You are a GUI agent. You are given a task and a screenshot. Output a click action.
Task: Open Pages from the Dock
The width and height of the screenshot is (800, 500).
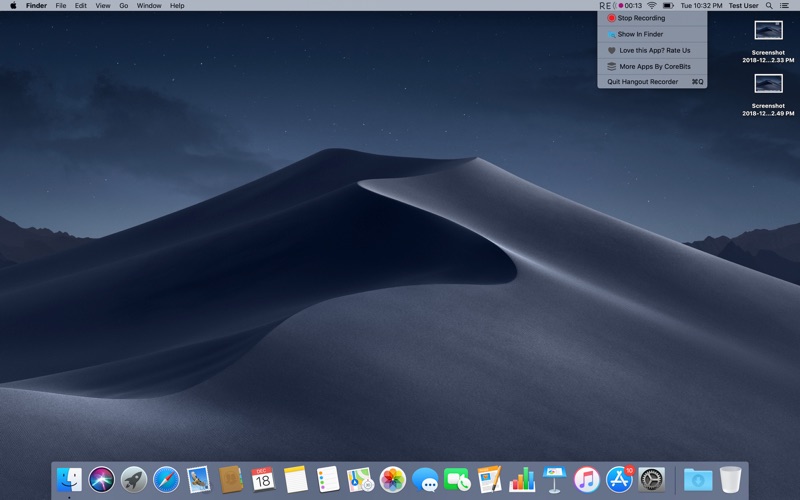point(490,480)
